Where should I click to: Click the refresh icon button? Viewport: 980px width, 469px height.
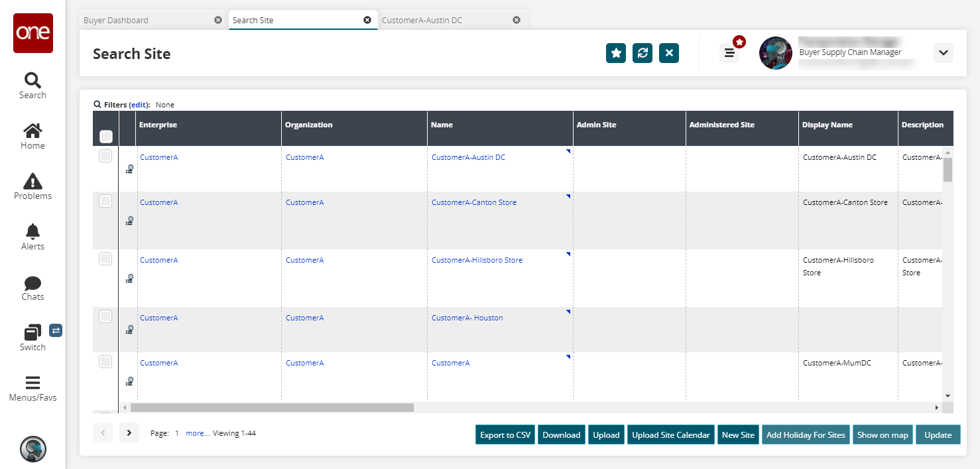pyautogui.click(x=643, y=53)
